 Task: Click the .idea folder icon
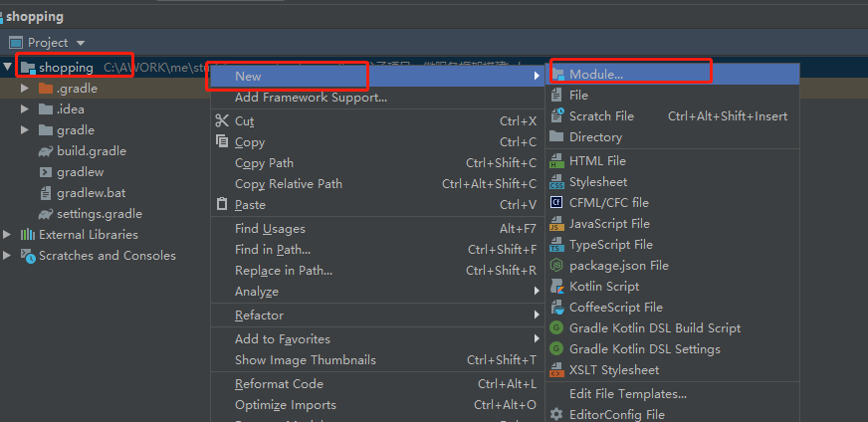pos(46,109)
